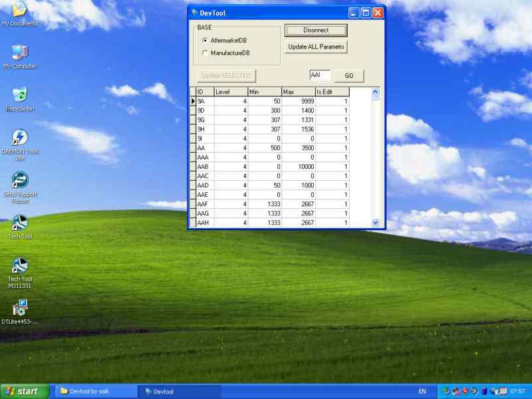Click the Max column header
Screen dimensions: 532x399
point(298,92)
